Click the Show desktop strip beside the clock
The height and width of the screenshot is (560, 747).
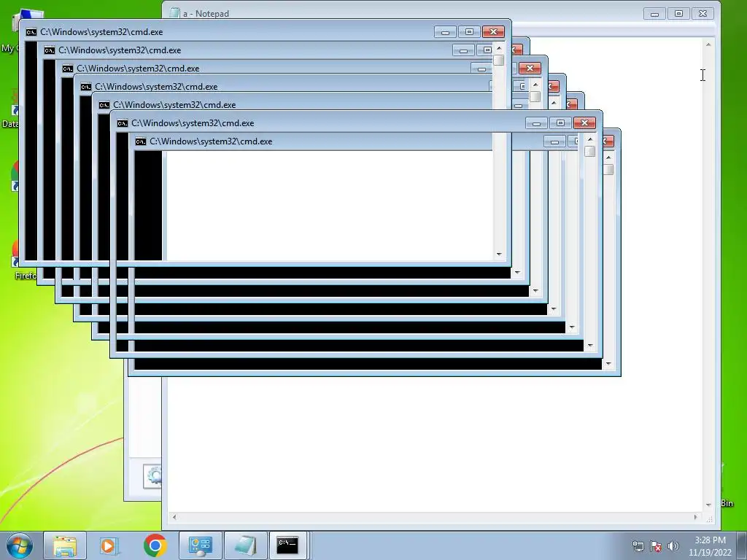tap(742, 546)
